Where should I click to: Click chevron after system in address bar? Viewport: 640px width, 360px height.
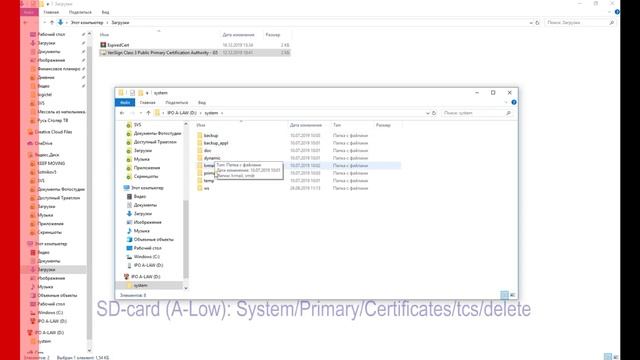pyautogui.click(x=222, y=113)
